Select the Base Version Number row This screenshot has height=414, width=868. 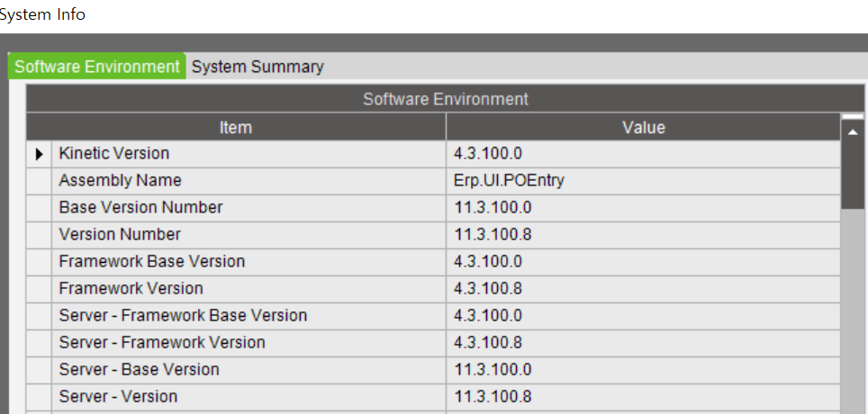click(x=433, y=208)
